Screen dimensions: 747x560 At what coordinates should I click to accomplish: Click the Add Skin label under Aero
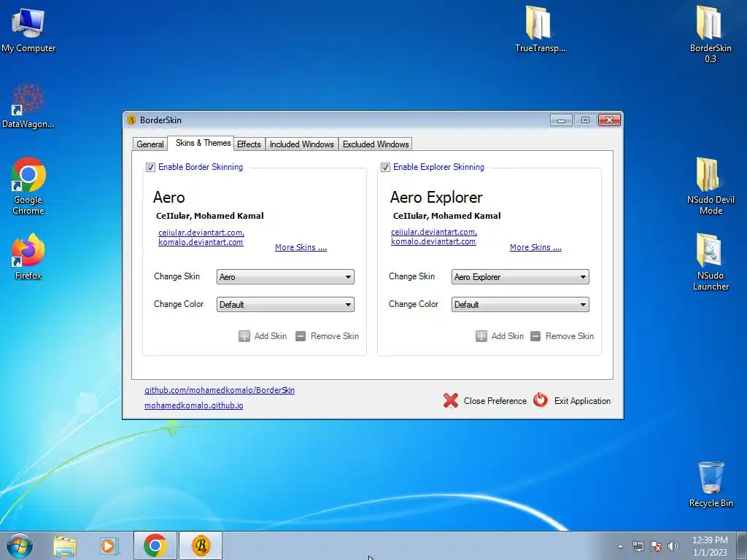[x=271, y=336]
